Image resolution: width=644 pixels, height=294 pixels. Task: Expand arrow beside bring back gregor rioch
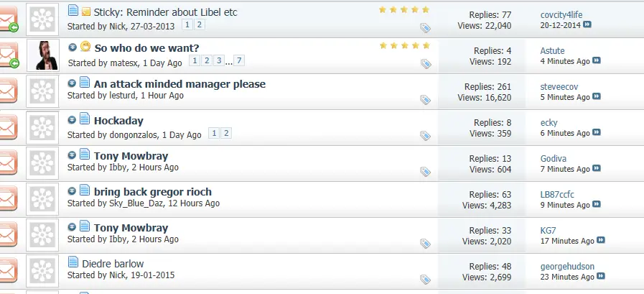point(72,191)
